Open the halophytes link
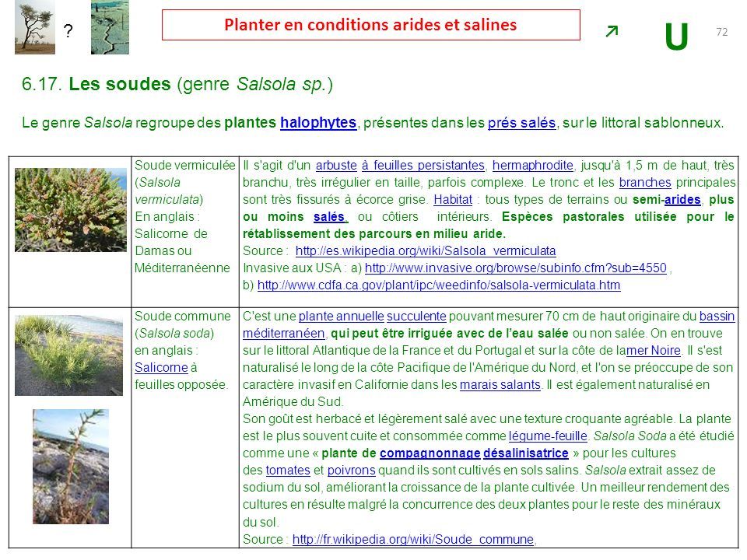This screenshot has width=747, height=560. coord(318,123)
